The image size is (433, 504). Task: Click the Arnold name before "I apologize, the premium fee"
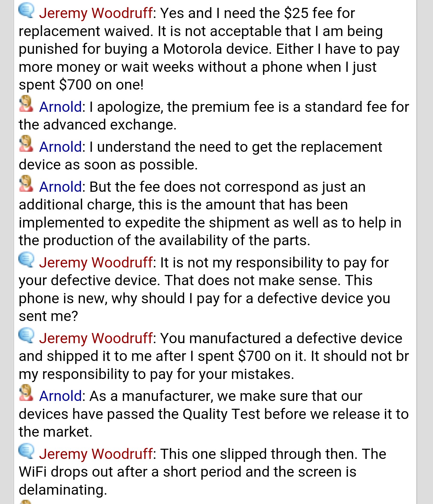60,107
